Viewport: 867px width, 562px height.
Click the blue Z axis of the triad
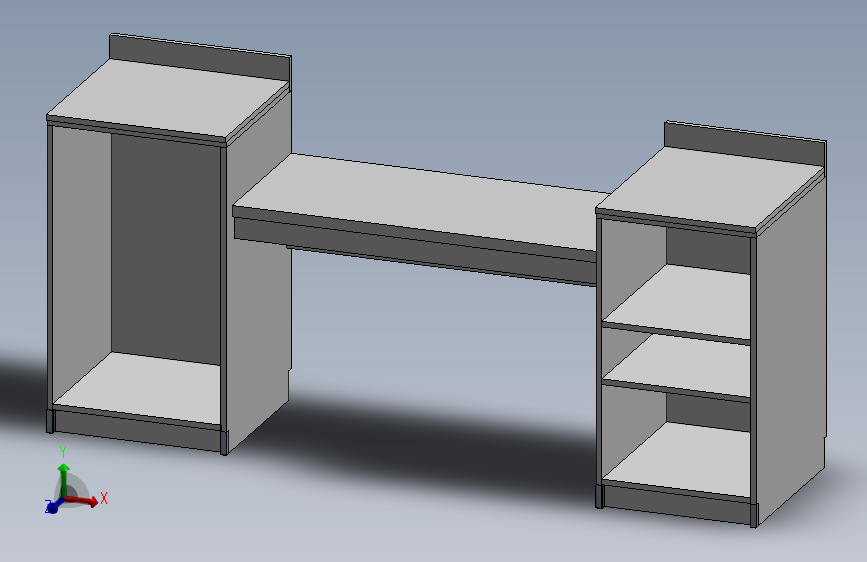[x=53, y=506]
